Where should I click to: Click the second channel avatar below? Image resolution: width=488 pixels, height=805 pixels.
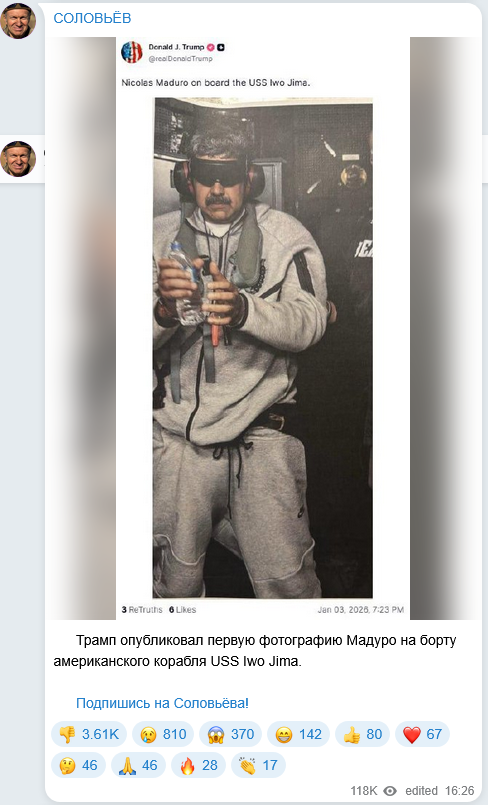18,159
